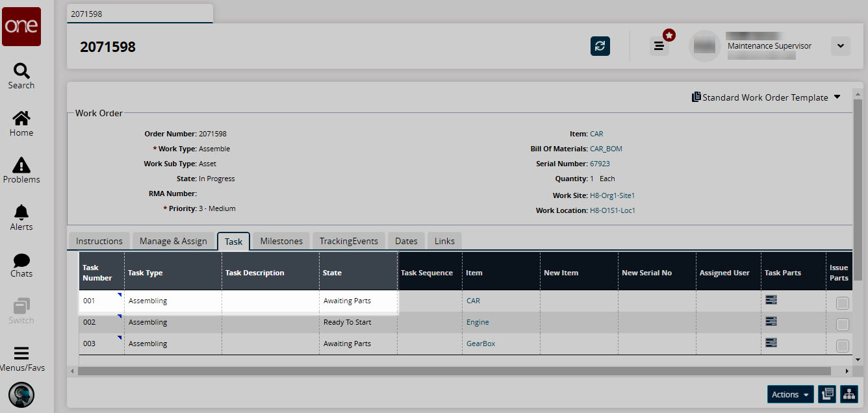This screenshot has width=868, height=413.
Task: Open Task Parts icon for task 002
Action: (771, 321)
